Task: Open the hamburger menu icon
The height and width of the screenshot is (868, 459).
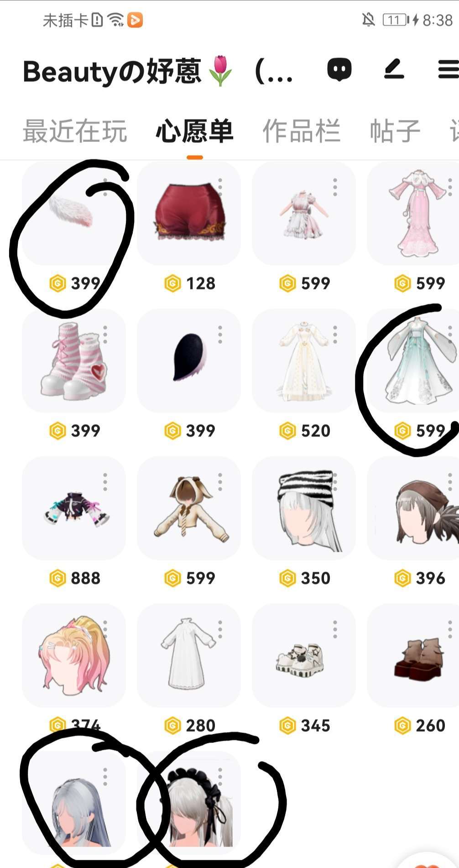Action: tap(449, 69)
